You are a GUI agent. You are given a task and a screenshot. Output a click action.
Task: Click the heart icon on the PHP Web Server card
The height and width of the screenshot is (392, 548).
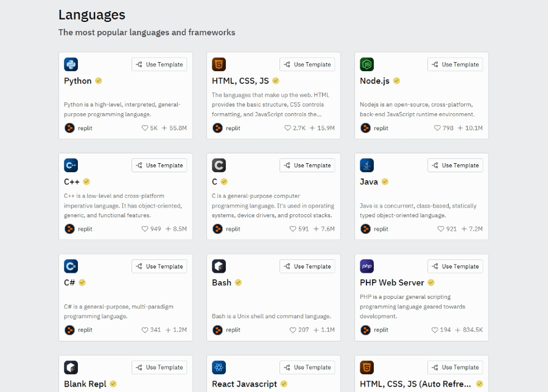(x=435, y=330)
